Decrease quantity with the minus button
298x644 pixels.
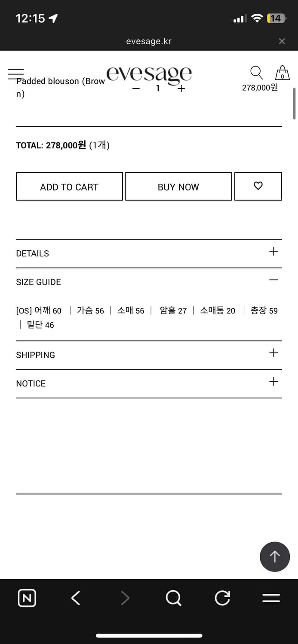click(x=136, y=88)
